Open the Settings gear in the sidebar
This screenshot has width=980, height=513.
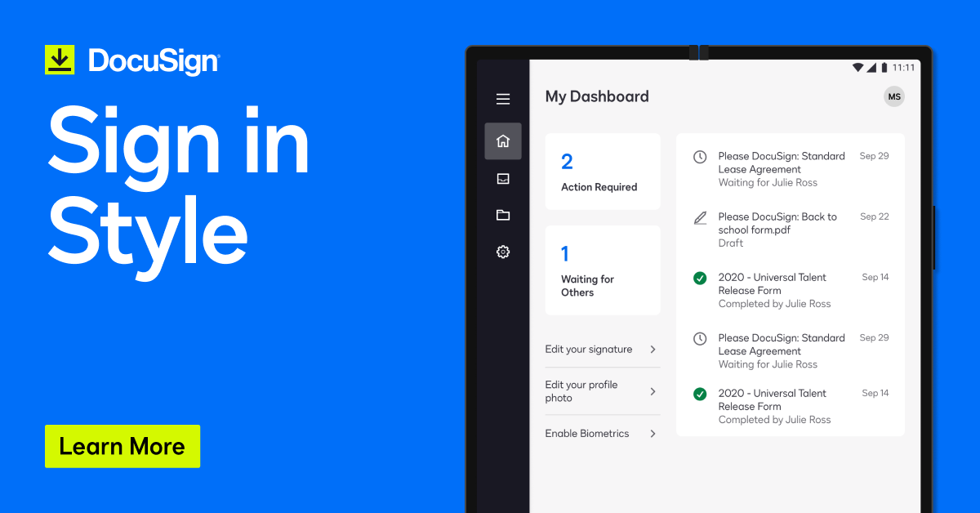(x=503, y=252)
